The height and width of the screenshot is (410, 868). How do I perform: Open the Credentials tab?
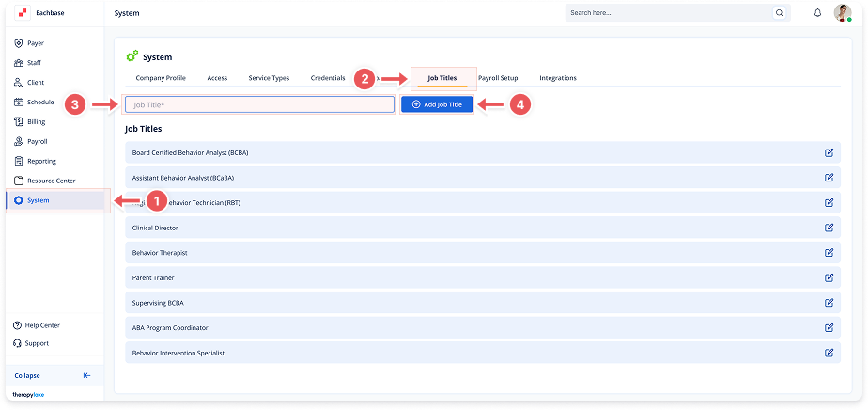(328, 78)
